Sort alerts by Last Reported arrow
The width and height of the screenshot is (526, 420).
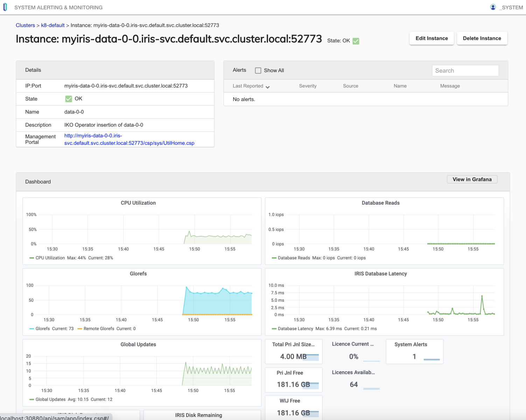click(268, 87)
